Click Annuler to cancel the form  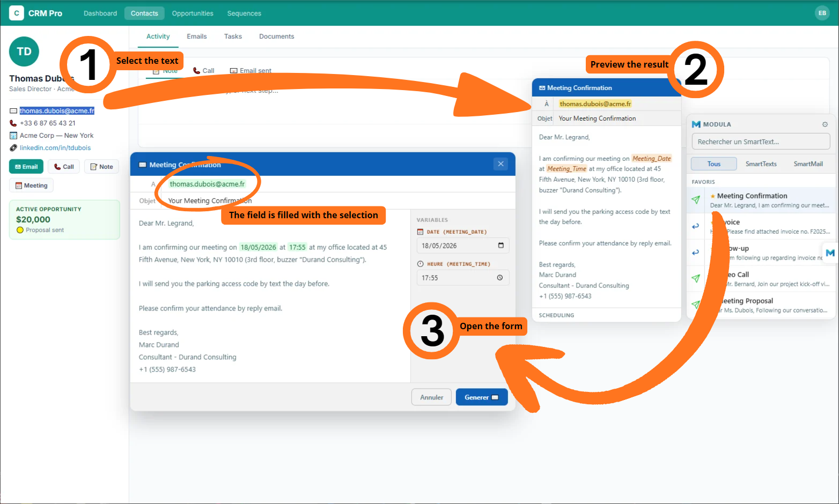[x=431, y=397]
